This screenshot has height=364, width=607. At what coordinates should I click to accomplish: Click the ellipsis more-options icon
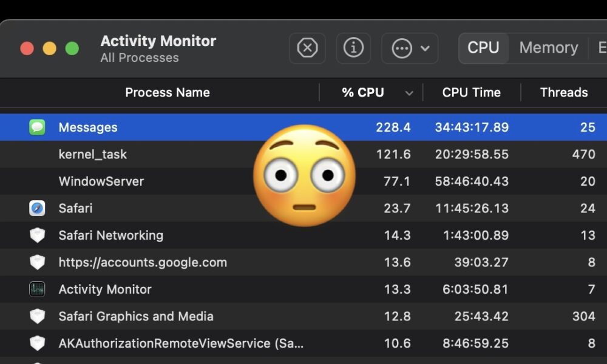click(x=401, y=49)
